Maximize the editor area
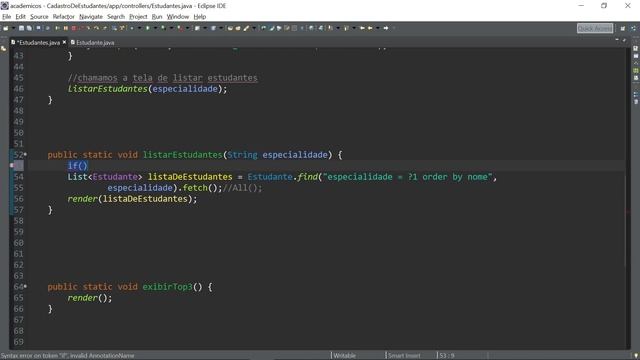Viewport: 640px width, 360px height. pyautogui.click(x=624, y=40)
